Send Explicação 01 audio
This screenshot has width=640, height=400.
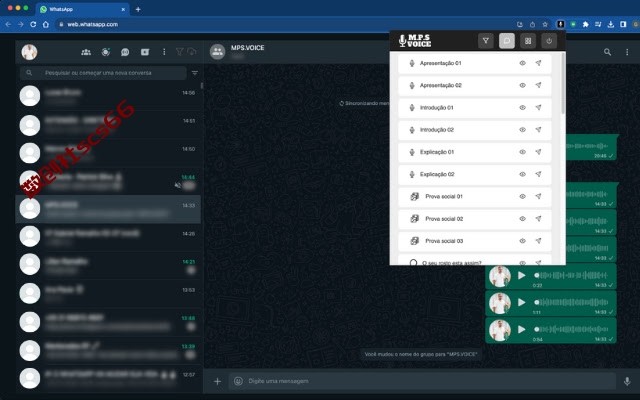point(538,152)
